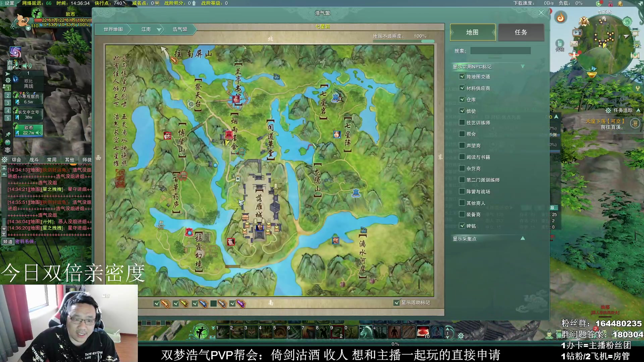Click the flame event icon

561,17
